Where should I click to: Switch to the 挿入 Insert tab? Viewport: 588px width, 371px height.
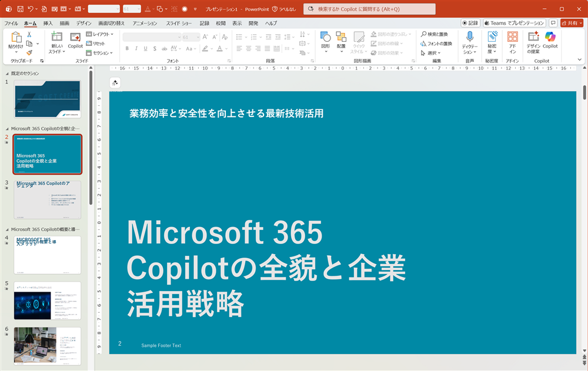[48, 24]
